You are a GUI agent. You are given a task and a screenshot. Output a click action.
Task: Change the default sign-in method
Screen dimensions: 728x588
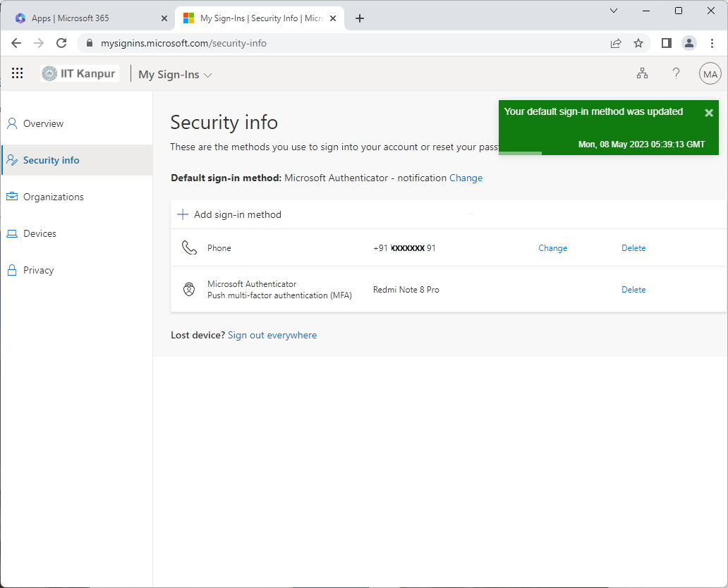(466, 178)
